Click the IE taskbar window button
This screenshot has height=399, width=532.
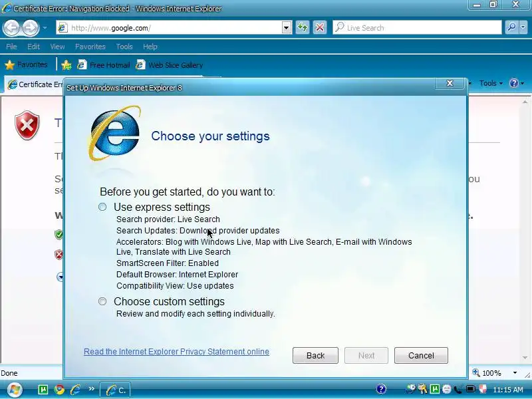click(115, 390)
